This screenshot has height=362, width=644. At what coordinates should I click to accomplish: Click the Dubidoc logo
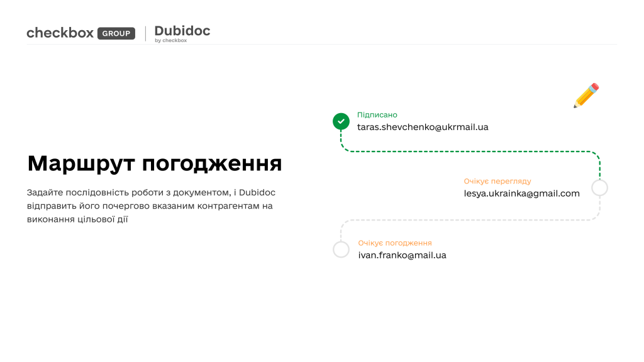[182, 31]
